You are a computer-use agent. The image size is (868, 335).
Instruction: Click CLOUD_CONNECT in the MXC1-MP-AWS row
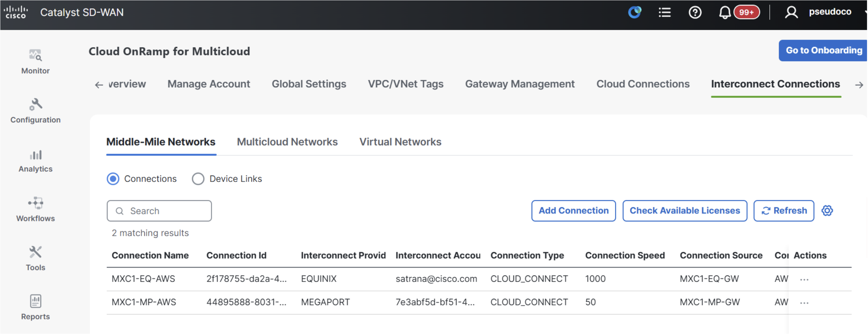point(529,303)
